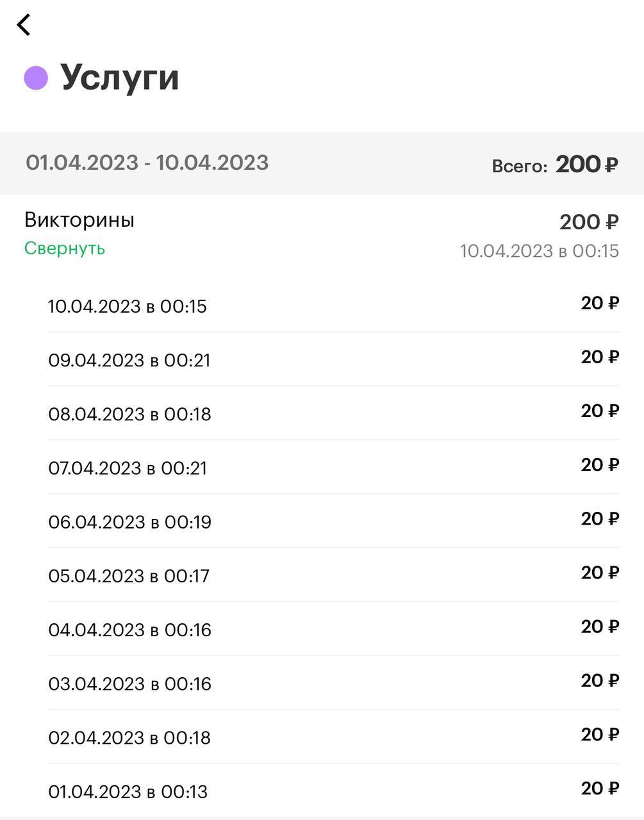Tap the gray 10.04.2023 в 00:15 summary timestamp
The image size is (644, 820).
[539, 251]
